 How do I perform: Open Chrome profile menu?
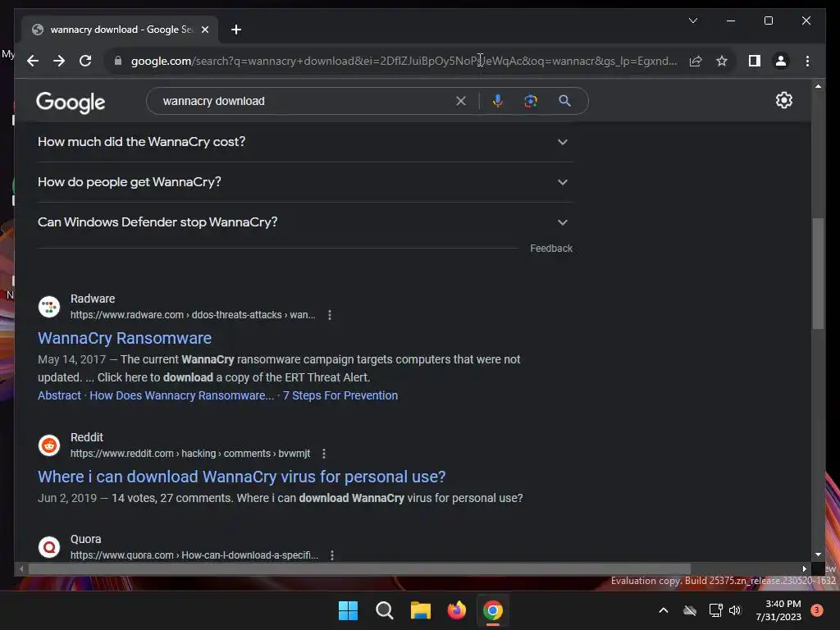click(x=781, y=61)
